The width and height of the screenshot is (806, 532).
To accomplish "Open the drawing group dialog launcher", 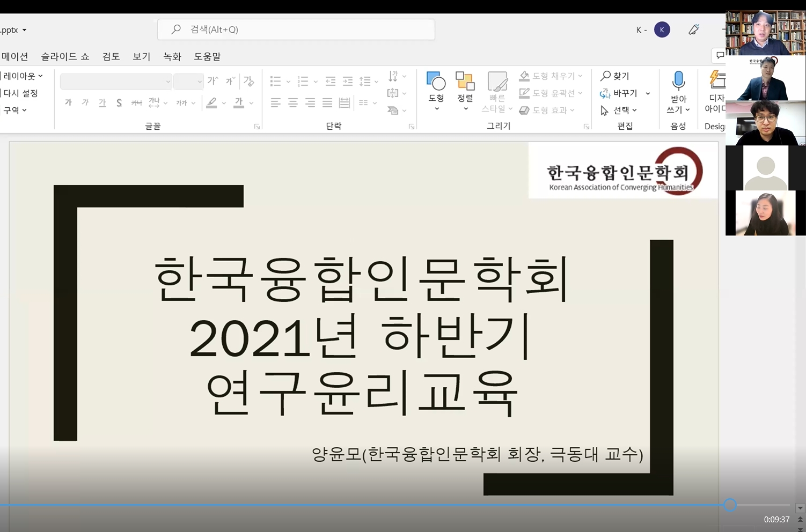I will pos(587,127).
